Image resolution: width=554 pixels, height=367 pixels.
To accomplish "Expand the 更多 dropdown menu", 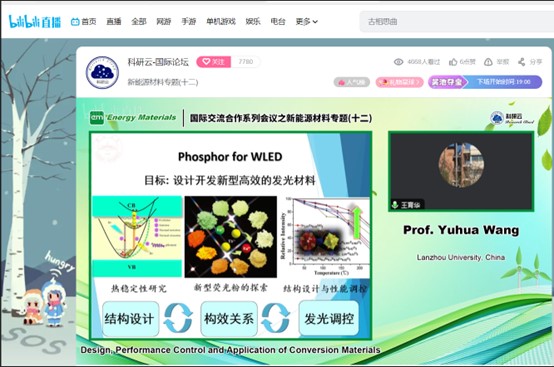I will click(x=306, y=22).
